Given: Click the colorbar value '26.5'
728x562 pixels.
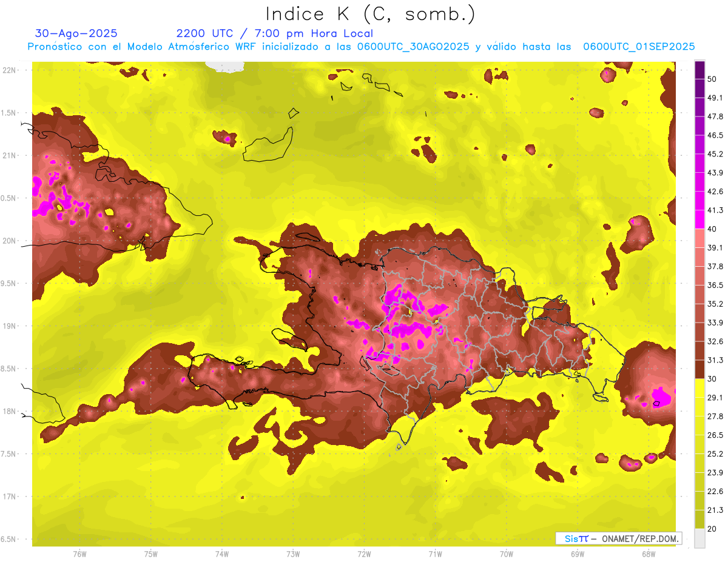Looking at the screenshot, I should tap(715, 435).
